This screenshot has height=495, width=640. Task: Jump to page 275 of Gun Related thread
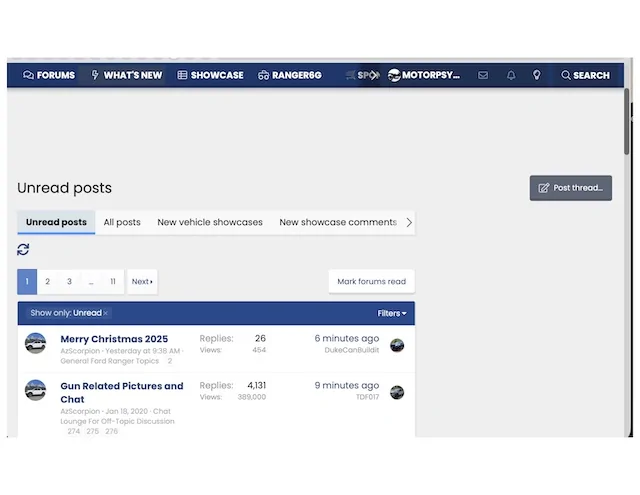(93, 431)
